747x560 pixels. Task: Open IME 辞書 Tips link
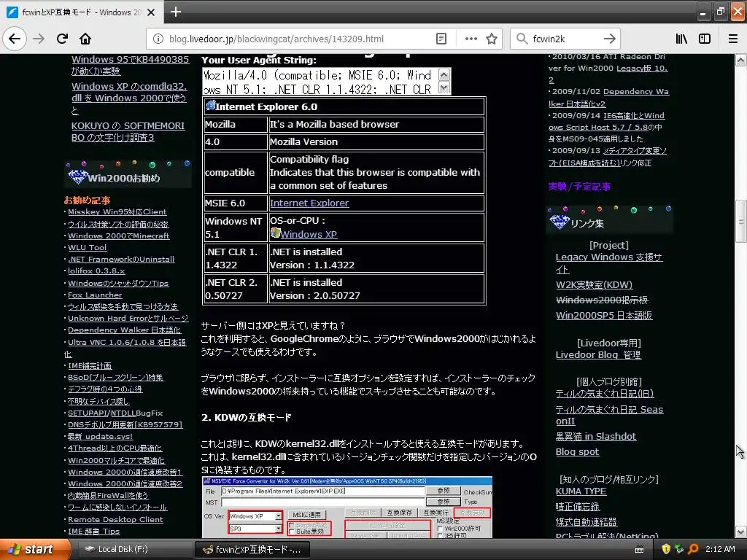[94, 532]
